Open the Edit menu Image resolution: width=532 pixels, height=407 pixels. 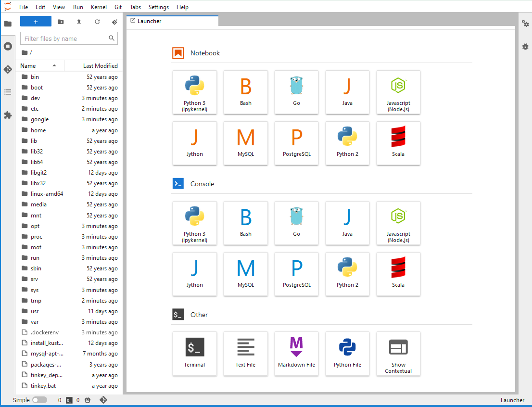coord(40,7)
